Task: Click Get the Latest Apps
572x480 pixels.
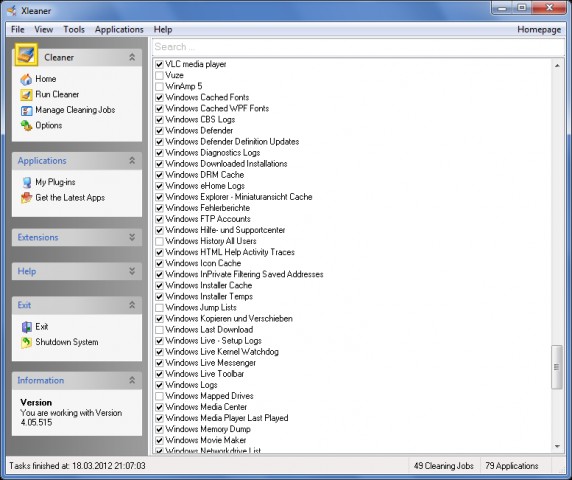Action: click(70, 198)
